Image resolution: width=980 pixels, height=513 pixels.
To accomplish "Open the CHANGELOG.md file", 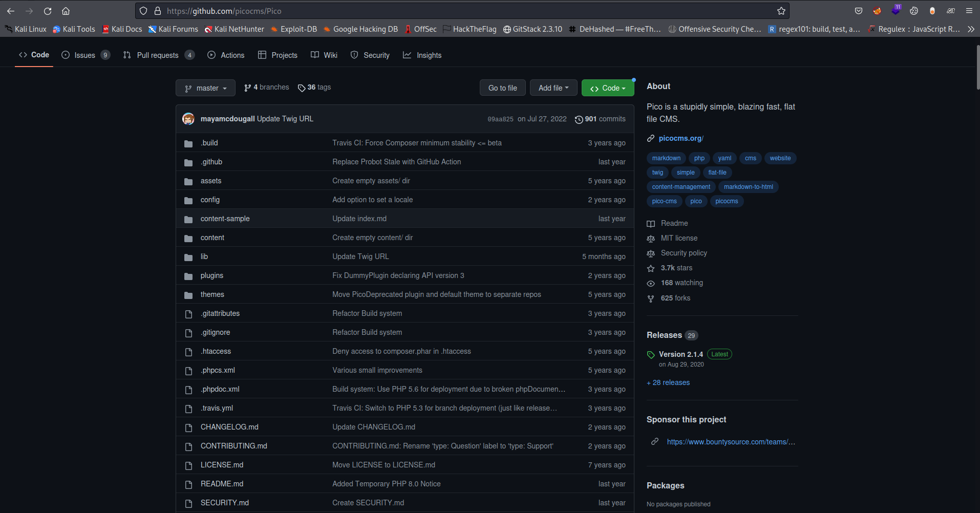I will point(229,427).
